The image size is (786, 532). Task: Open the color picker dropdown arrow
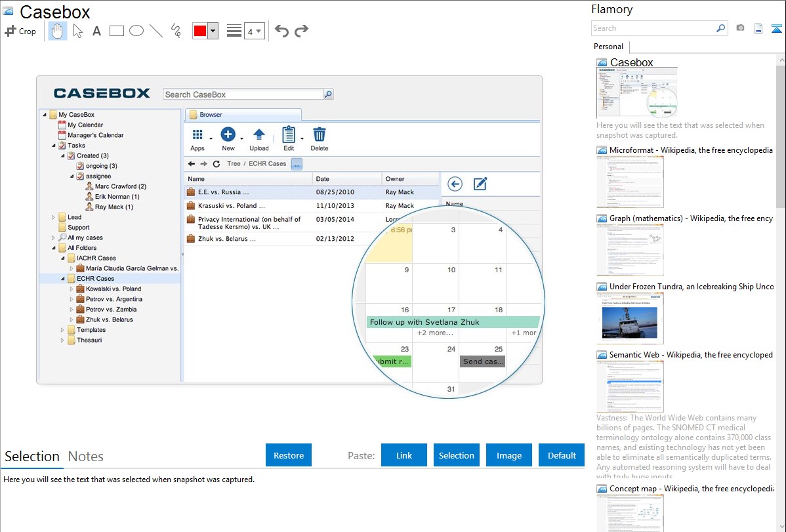point(213,31)
